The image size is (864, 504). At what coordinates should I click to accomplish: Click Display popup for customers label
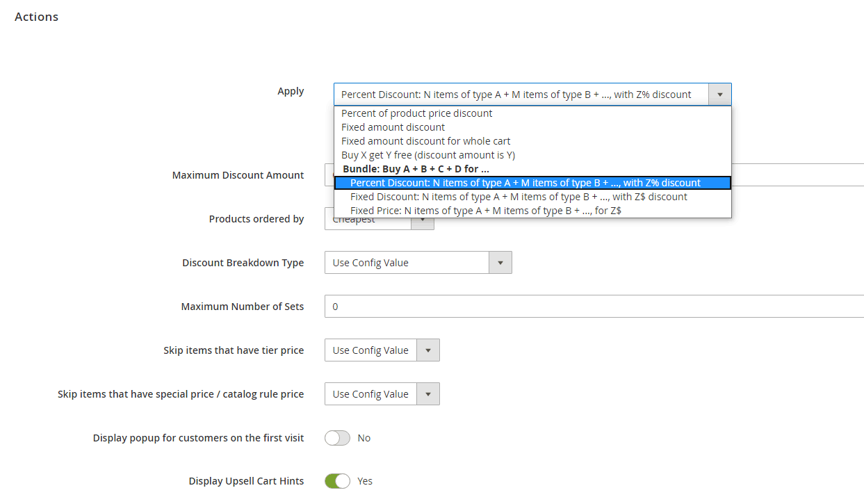tap(199, 438)
